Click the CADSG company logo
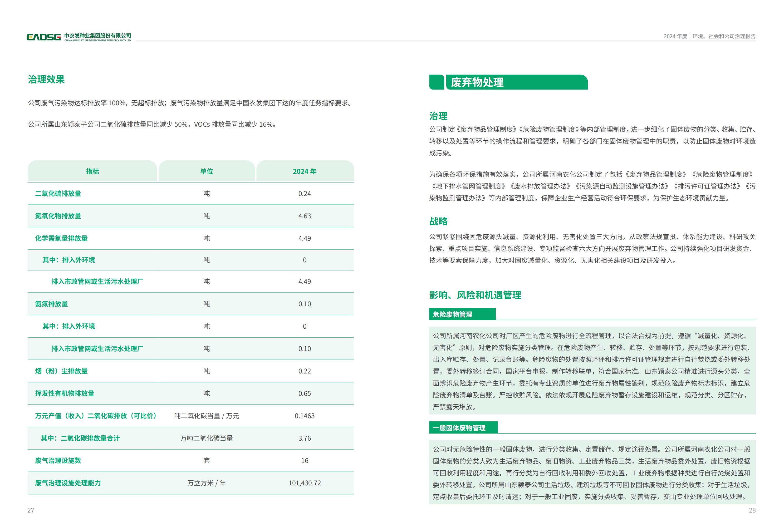Screen dimensions: 784x532 point(44,37)
